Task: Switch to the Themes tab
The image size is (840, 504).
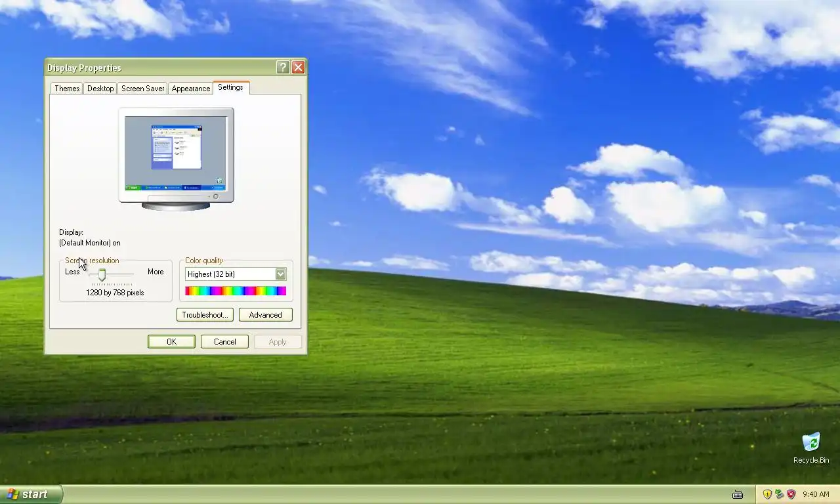Action: 67,89
